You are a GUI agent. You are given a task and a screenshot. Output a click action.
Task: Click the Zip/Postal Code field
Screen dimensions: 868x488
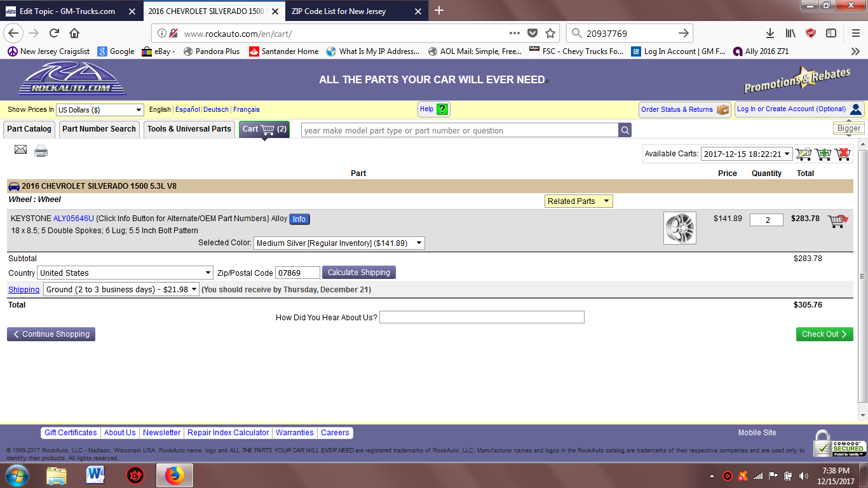pos(297,273)
